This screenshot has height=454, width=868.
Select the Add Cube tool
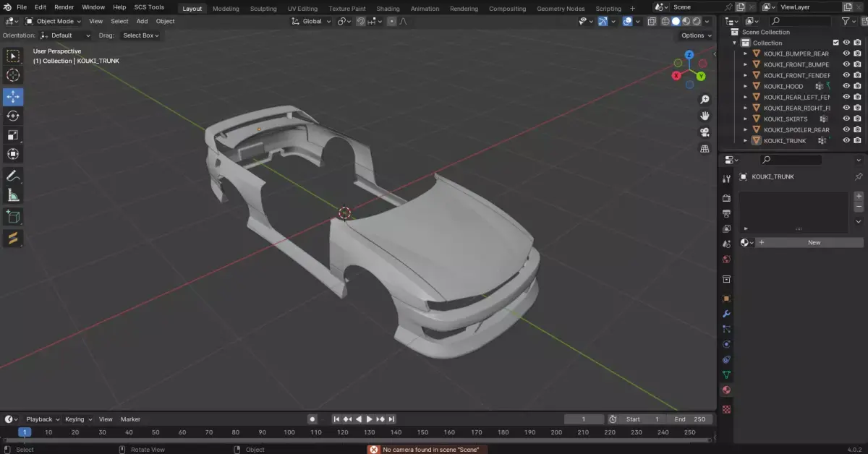tap(13, 216)
